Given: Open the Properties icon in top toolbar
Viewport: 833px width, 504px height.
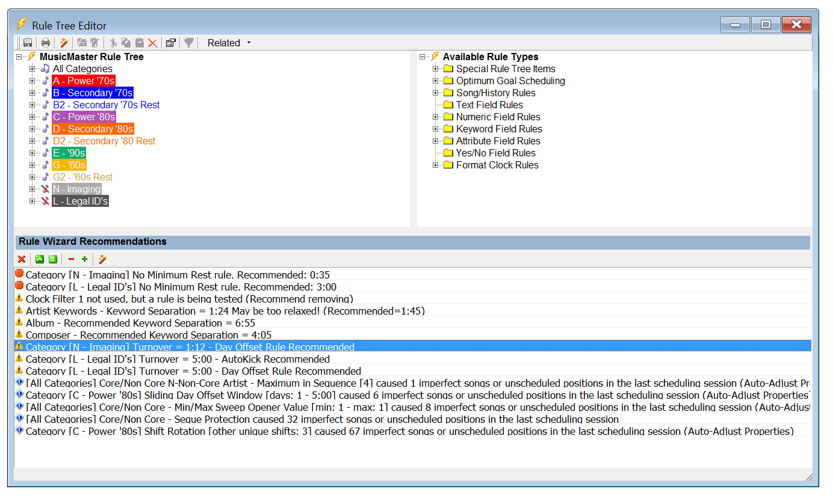Looking at the screenshot, I should tap(170, 43).
